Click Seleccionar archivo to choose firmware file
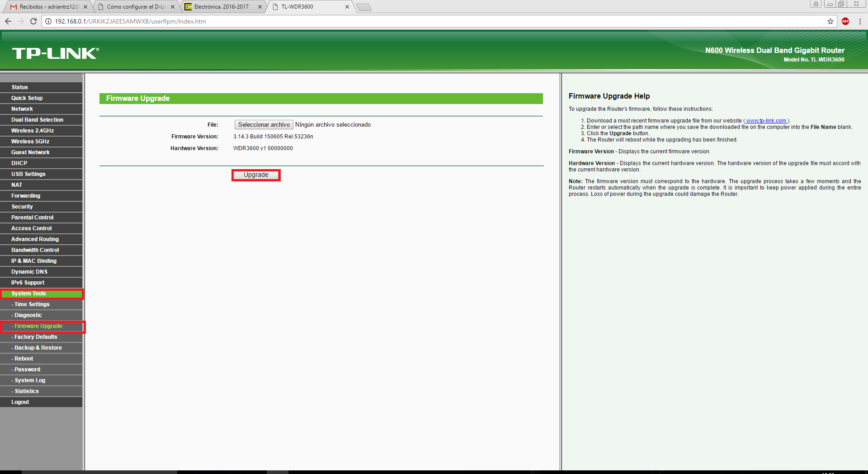This screenshot has height=474, width=868. click(264, 125)
